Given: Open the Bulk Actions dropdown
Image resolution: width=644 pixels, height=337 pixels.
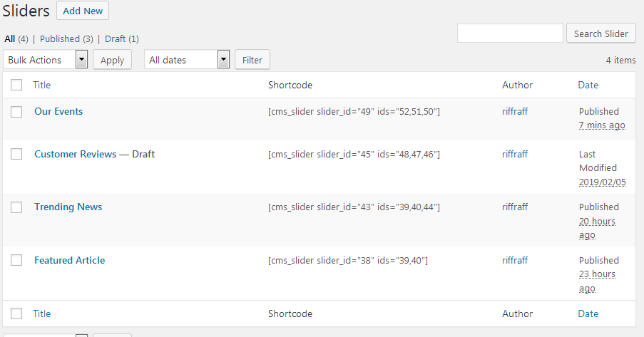Looking at the screenshot, I should (x=46, y=60).
